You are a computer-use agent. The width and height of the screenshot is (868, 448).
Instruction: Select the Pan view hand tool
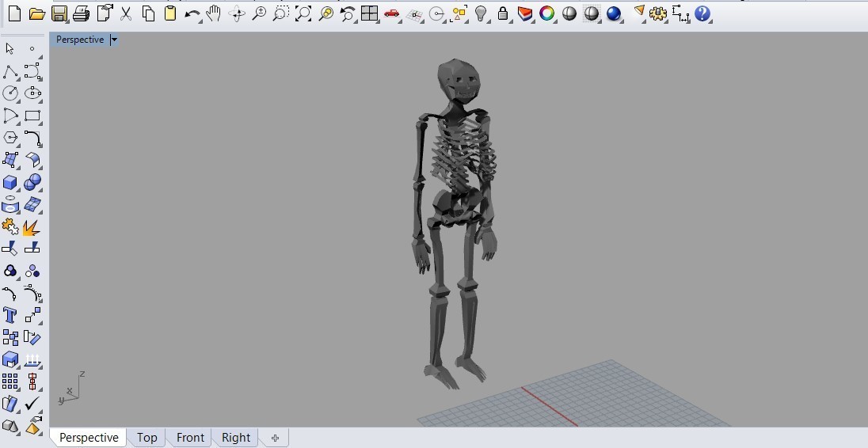click(x=213, y=13)
